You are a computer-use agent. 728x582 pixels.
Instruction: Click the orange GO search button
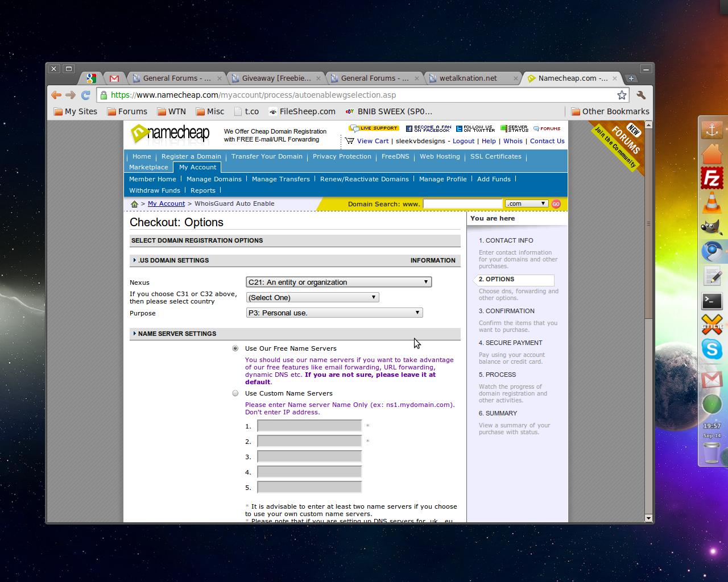pyautogui.click(x=556, y=203)
